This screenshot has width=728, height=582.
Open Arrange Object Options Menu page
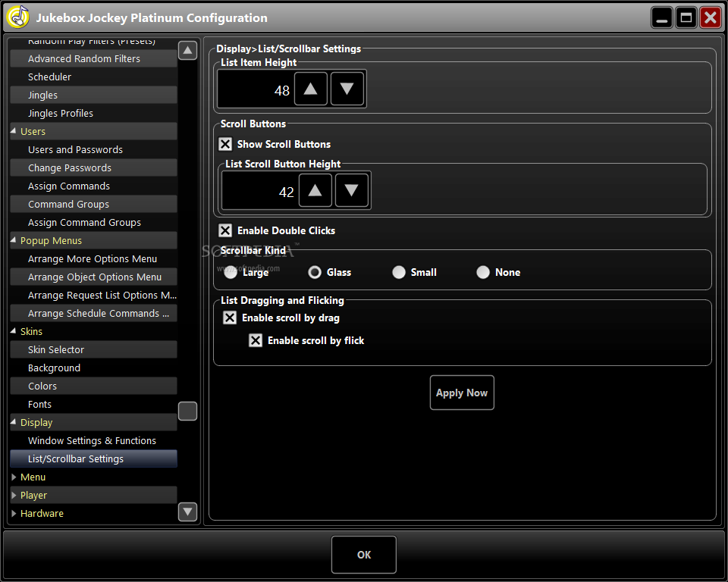93,277
